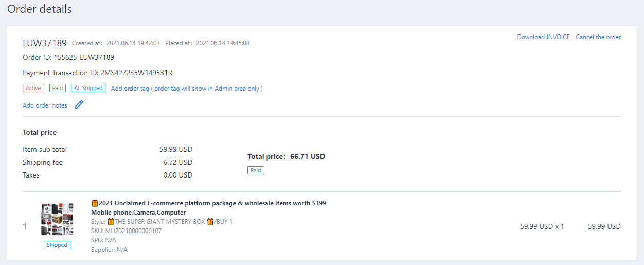The width and height of the screenshot is (644, 265).
Task: Click the SKU MH20210000000107 text
Action: tap(126, 231)
